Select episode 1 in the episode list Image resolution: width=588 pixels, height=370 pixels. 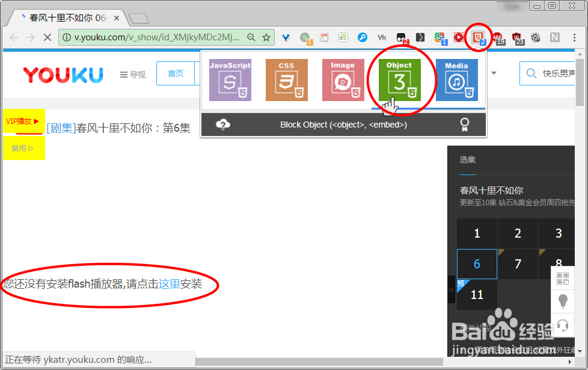477,233
